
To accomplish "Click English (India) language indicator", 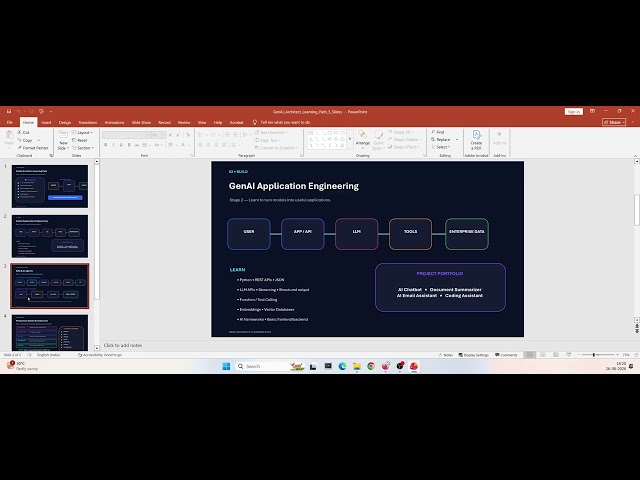I will pyautogui.click(x=49, y=355).
